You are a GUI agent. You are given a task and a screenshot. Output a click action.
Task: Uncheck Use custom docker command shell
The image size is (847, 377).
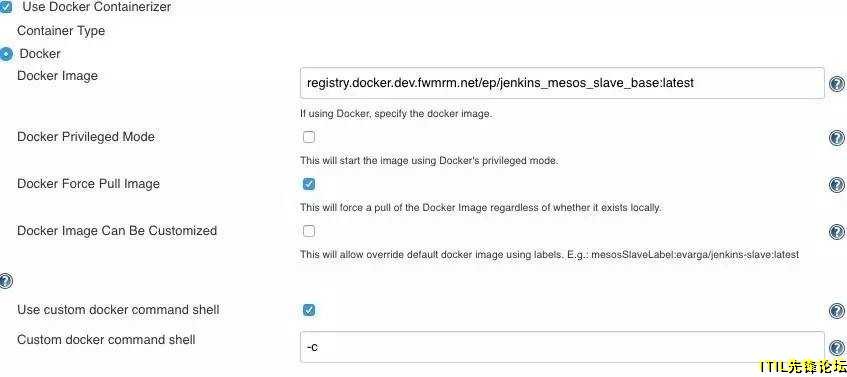tap(309, 310)
